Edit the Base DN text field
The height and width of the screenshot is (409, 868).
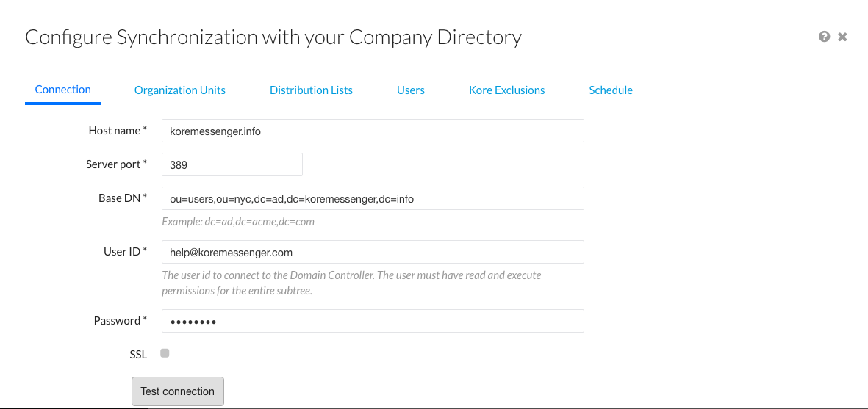pyautogui.click(x=373, y=198)
